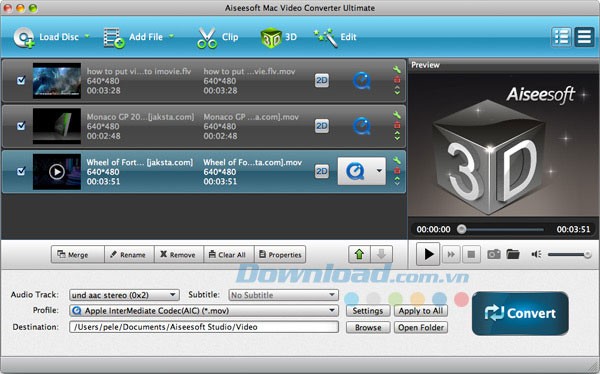The image size is (600, 374).
Task: Uncheck the Monaco GP file checkbox
Action: pos(21,126)
